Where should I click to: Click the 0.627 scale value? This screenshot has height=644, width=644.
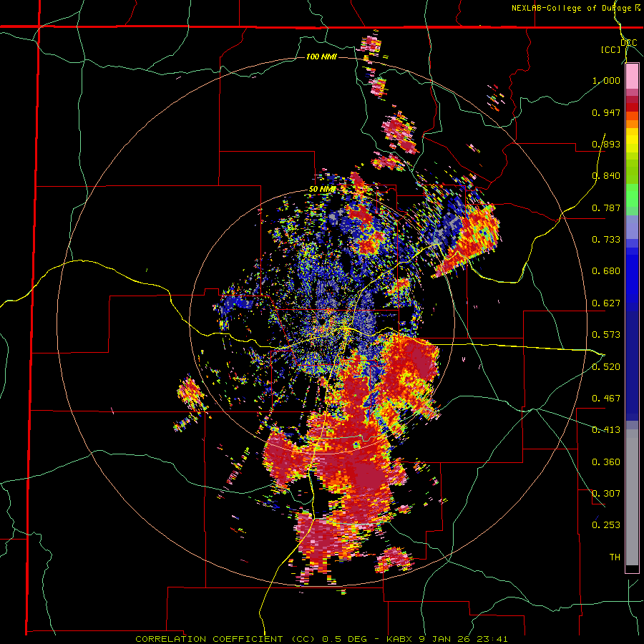coord(606,303)
